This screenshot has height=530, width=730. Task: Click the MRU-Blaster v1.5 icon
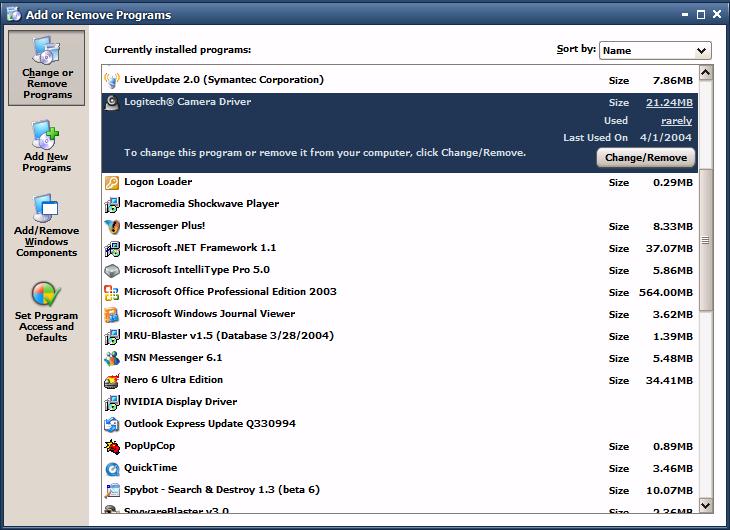(112, 336)
